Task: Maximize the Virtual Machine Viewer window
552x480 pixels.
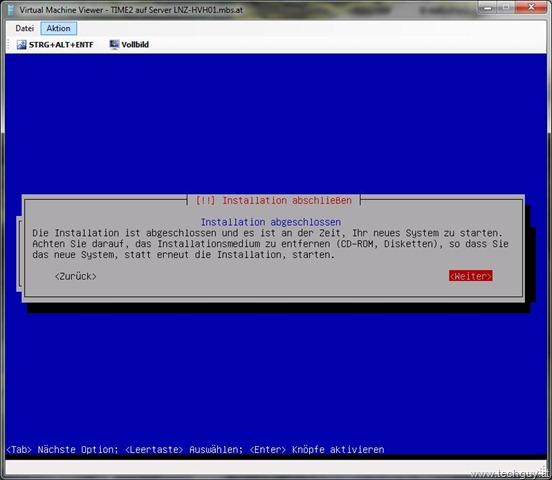Action: coord(506,8)
